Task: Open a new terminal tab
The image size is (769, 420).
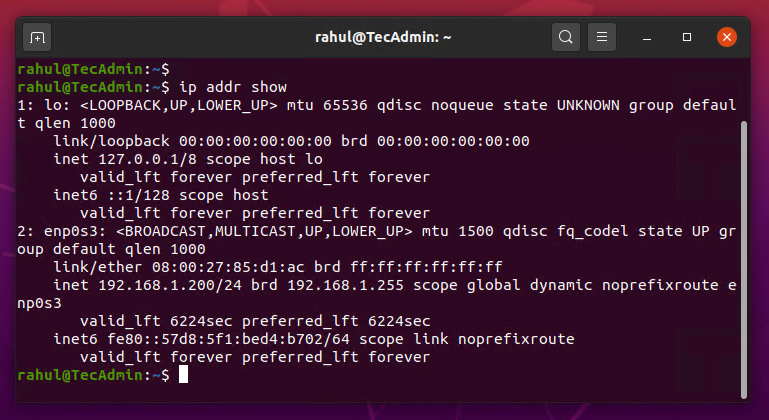Action: pyautogui.click(x=37, y=37)
